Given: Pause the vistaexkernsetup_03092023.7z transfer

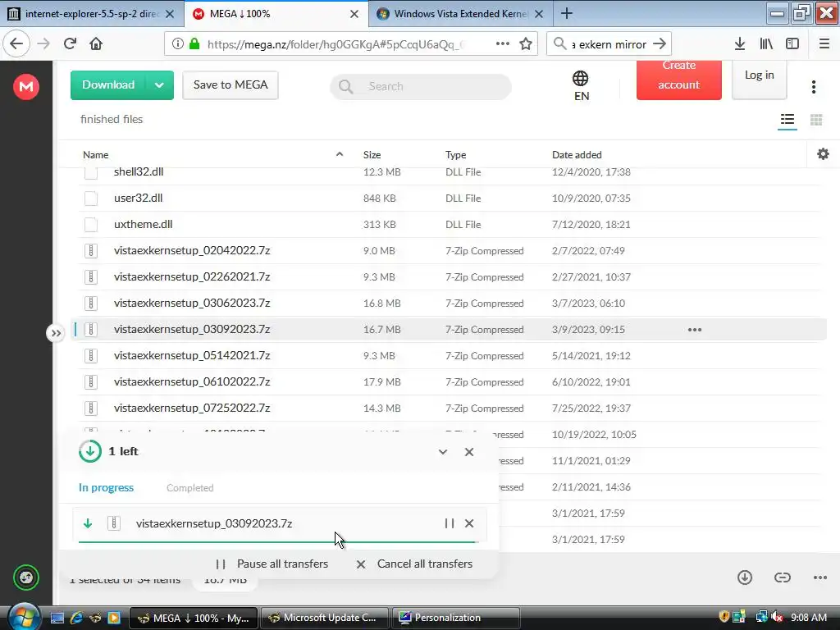Looking at the screenshot, I should pos(449,523).
